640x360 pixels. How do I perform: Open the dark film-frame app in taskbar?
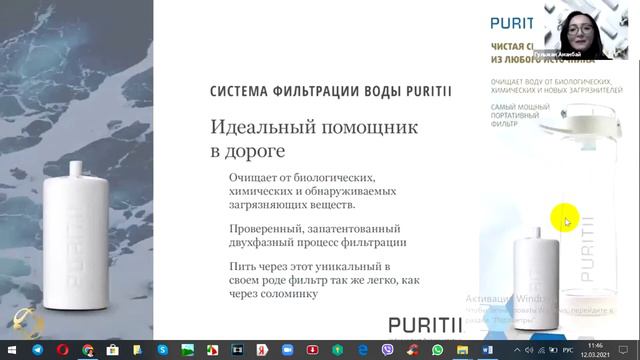coord(238,350)
